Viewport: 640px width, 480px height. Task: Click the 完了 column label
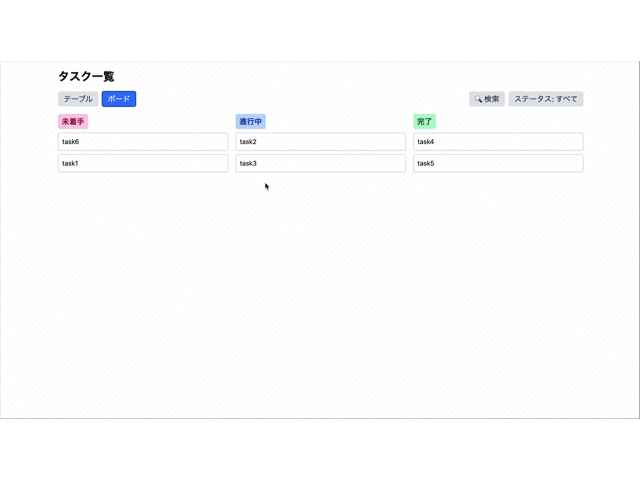pyautogui.click(x=424, y=121)
